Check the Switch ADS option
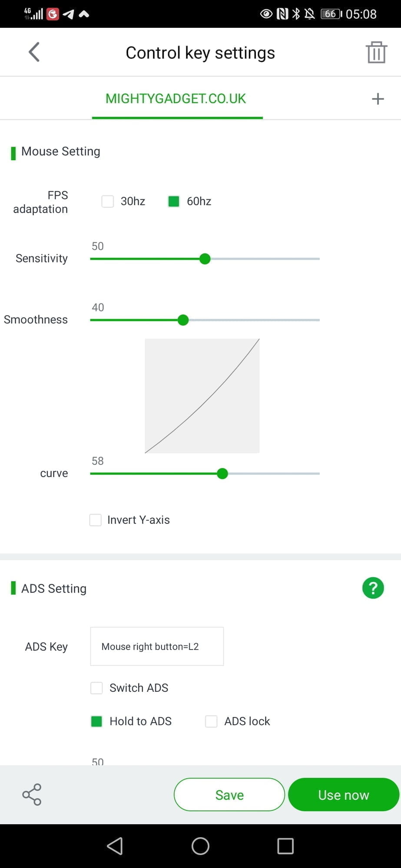 pos(96,688)
